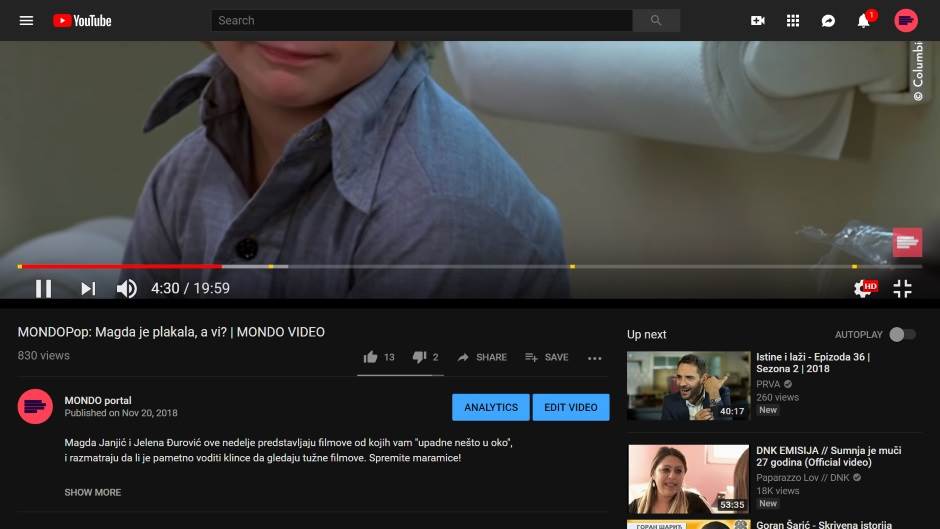Skip to the next video

88,288
